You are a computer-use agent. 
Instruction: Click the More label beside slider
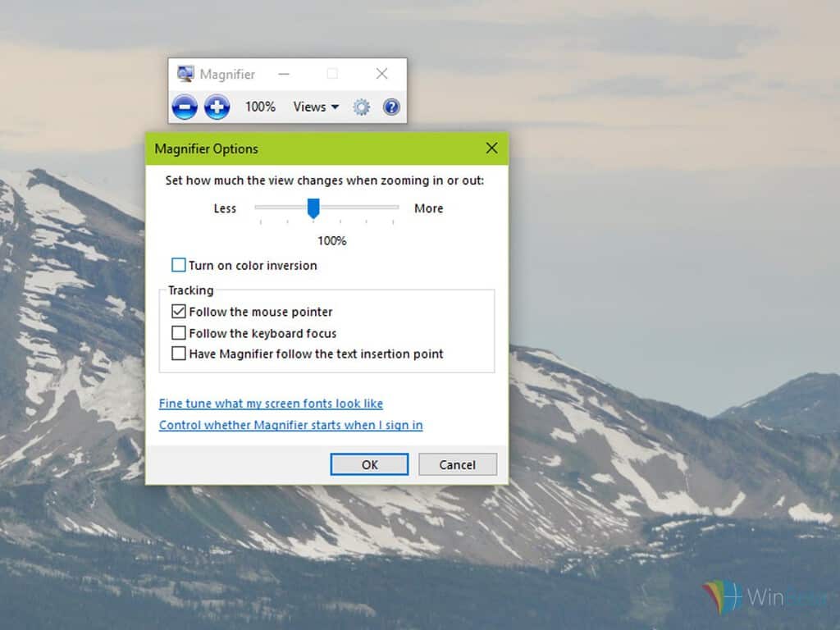(x=428, y=208)
